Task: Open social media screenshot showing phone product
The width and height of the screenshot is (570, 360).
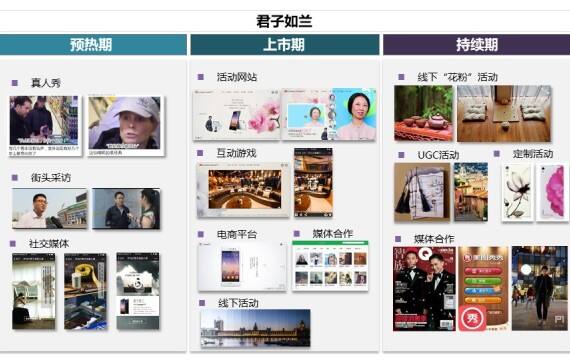Action: click(x=138, y=291)
